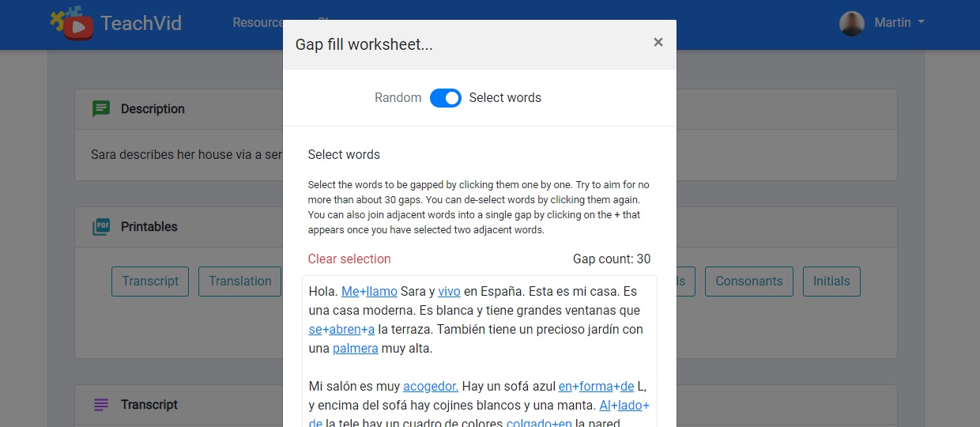Click Martin's profile avatar

click(851, 23)
